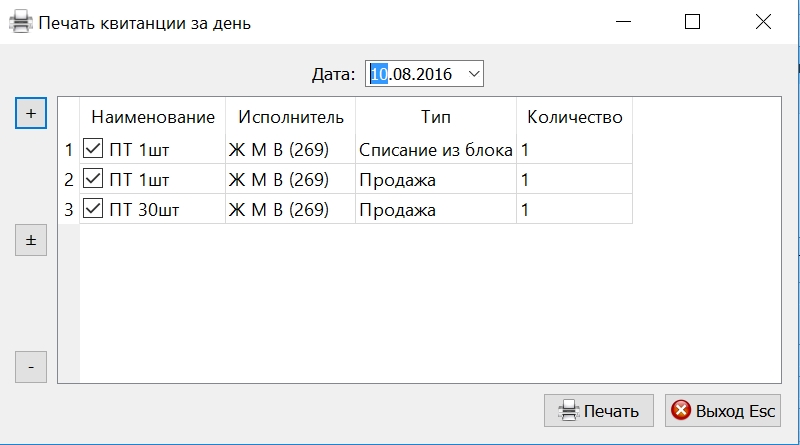
Task: Click the ПТ 30шт name text
Action: coord(144,210)
